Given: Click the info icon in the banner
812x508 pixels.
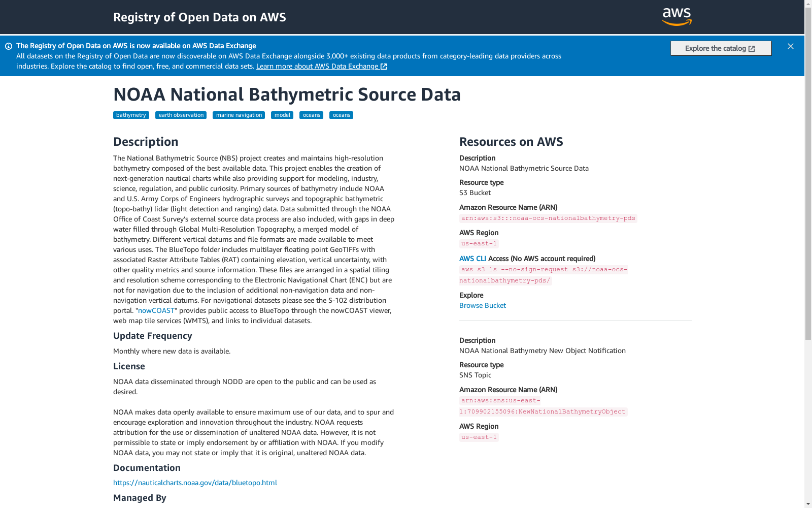Looking at the screenshot, I should tap(9, 46).
